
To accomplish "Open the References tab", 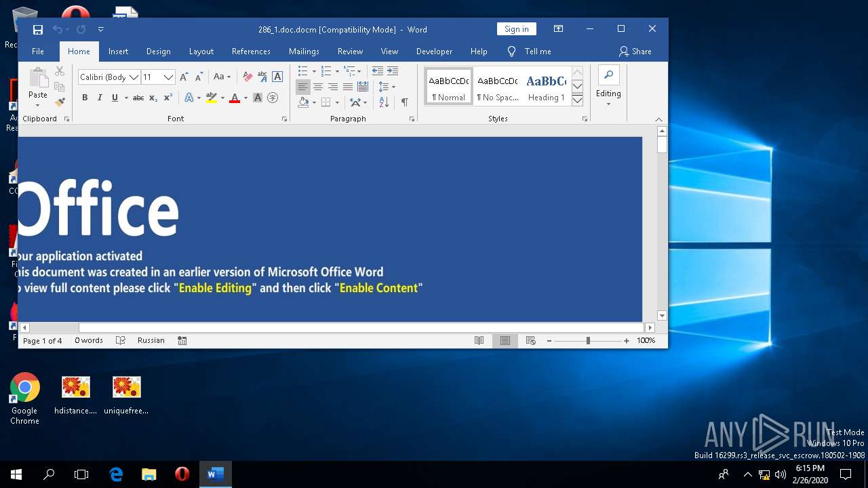I will [x=251, y=52].
